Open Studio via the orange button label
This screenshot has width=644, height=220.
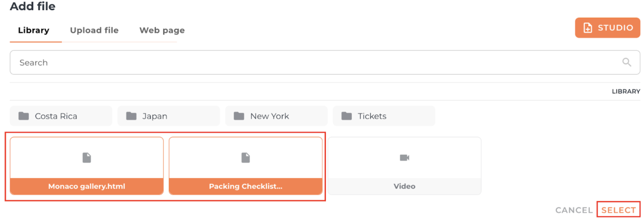pos(615,28)
